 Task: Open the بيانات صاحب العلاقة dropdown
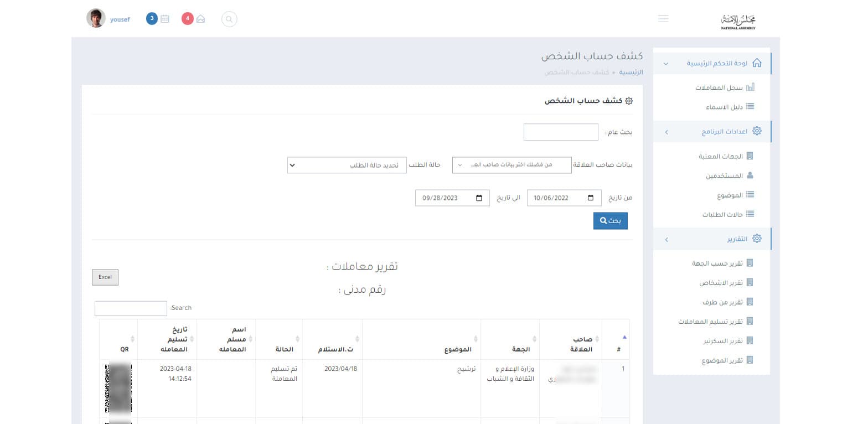point(512,165)
